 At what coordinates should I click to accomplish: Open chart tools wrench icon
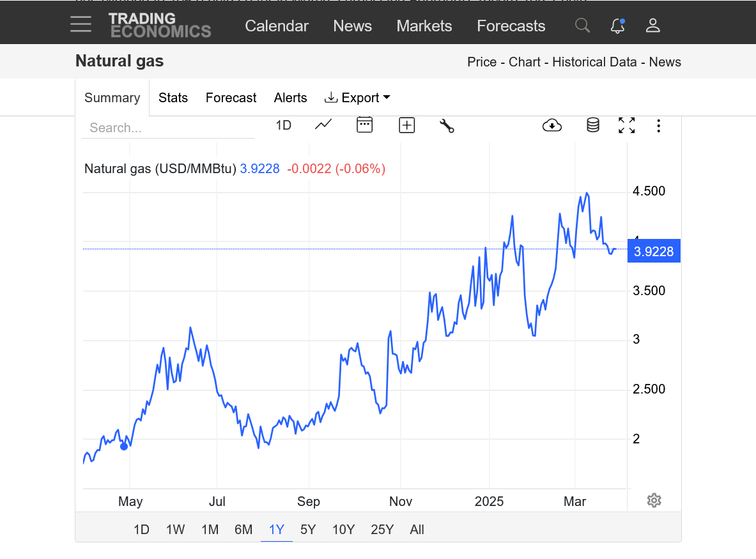coord(447,125)
